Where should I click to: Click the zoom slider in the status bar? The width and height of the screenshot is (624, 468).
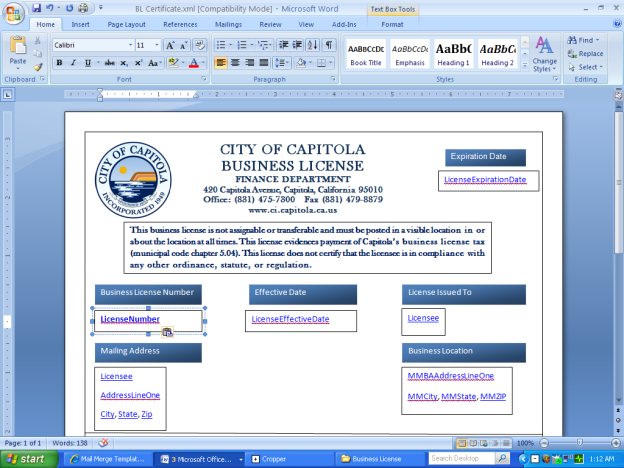[578, 442]
